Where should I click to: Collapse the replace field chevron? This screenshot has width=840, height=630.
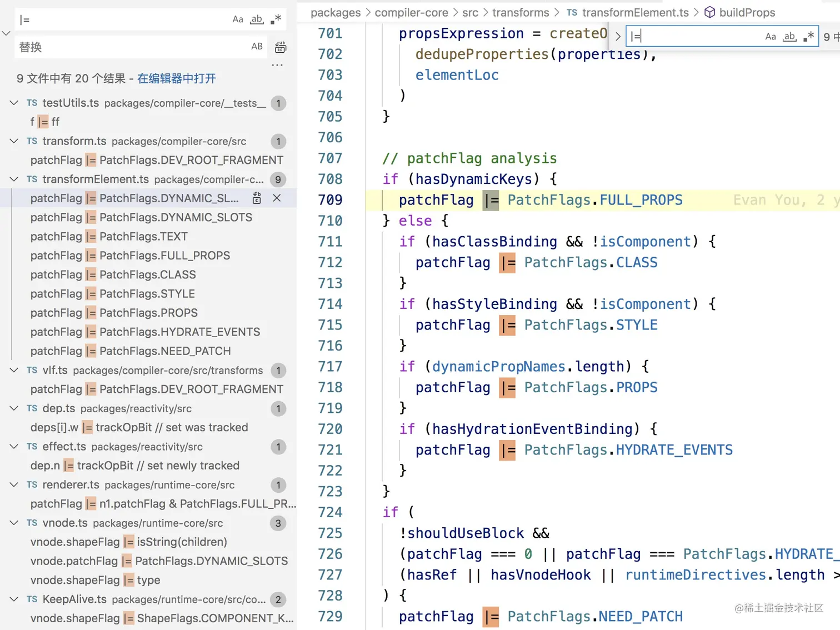[6, 33]
